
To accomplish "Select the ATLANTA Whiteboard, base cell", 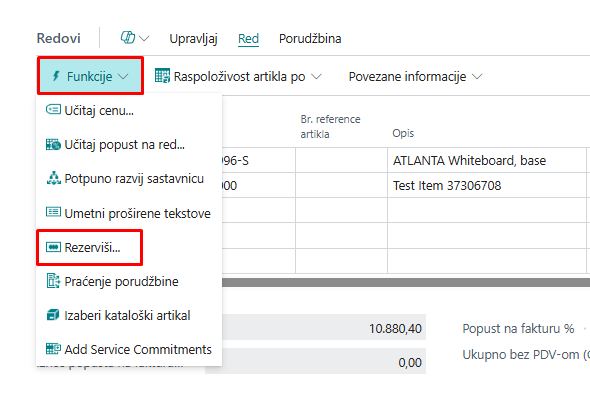I will (x=487, y=161).
